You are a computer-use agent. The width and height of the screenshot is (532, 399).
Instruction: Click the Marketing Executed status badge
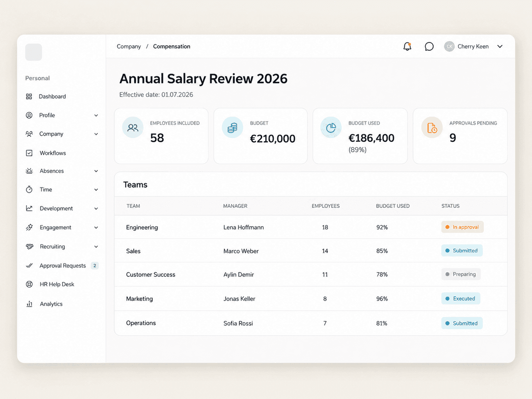click(461, 298)
